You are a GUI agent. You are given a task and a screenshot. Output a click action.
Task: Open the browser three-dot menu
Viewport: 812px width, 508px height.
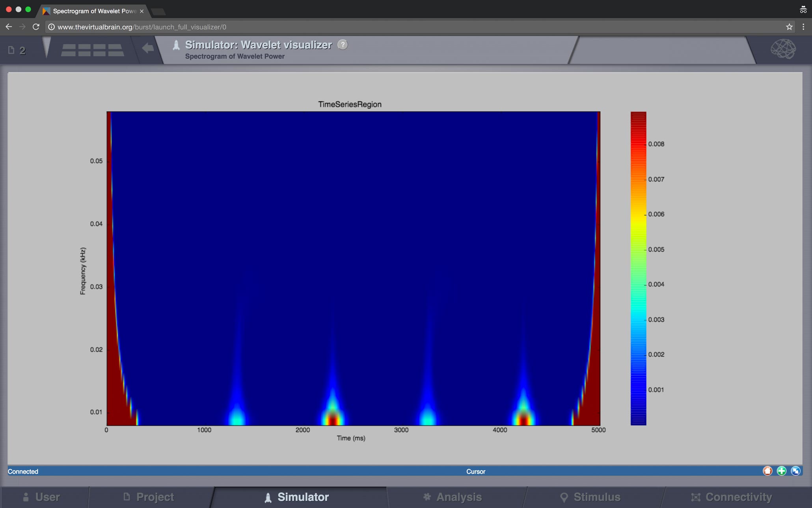(x=803, y=27)
